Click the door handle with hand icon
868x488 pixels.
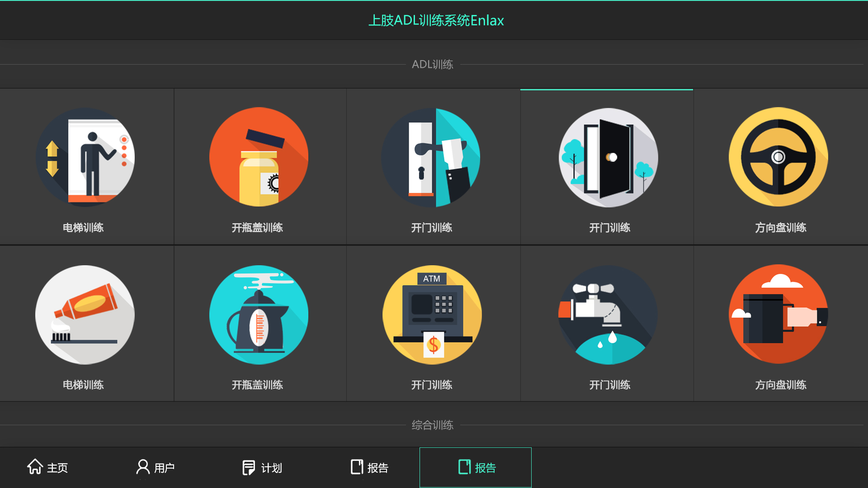tap(431, 157)
